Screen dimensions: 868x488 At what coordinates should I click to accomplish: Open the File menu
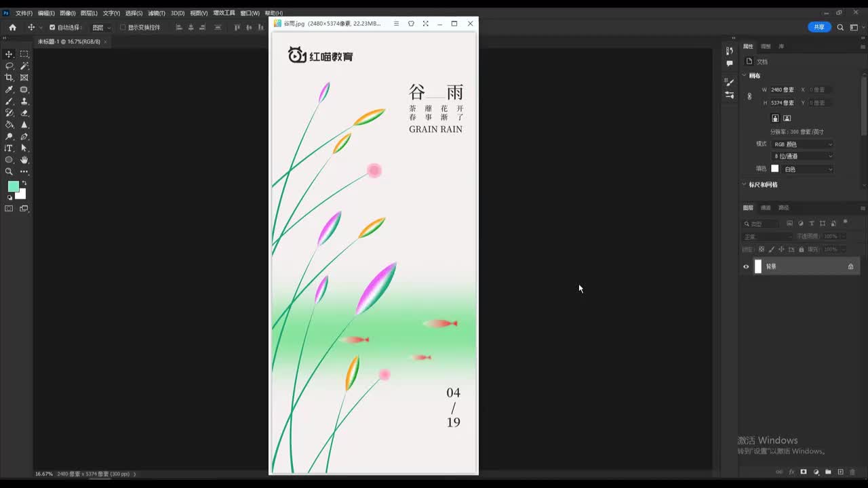tap(24, 13)
